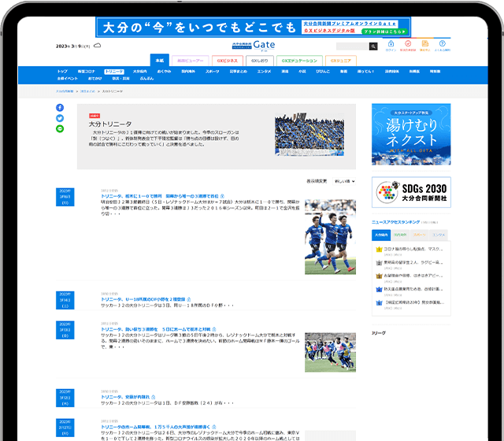The image size is (504, 441).
Task: Open headline about 5日 home match preview
Action: (x=156, y=329)
